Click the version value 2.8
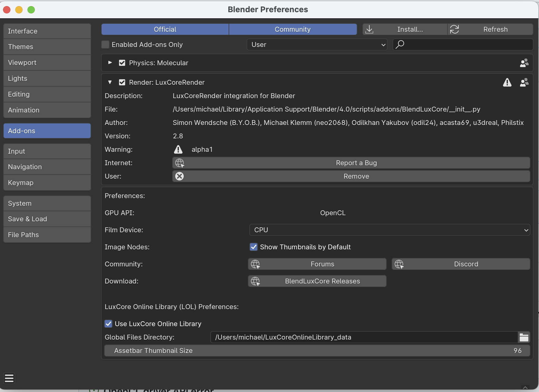The height and width of the screenshot is (392, 539). click(178, 136)
